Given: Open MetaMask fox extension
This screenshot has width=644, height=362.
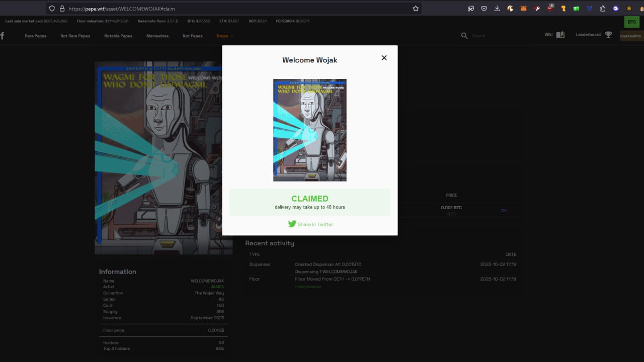Looking at the screenshot, I should coord(524,9).
